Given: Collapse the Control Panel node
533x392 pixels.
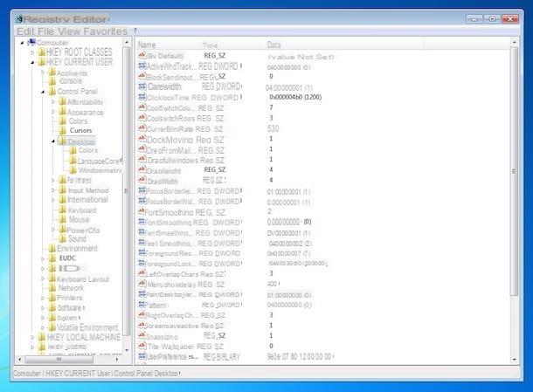Looking at the screenshot, I should tap(43, 92).
